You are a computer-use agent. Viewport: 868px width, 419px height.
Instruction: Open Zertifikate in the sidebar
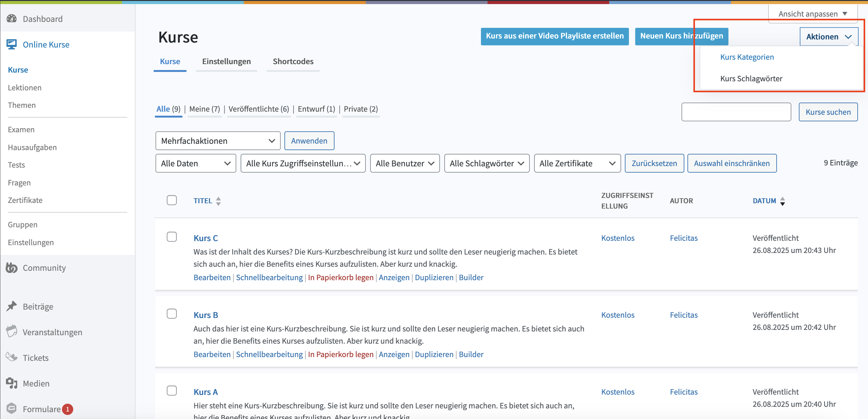point(25,200)
